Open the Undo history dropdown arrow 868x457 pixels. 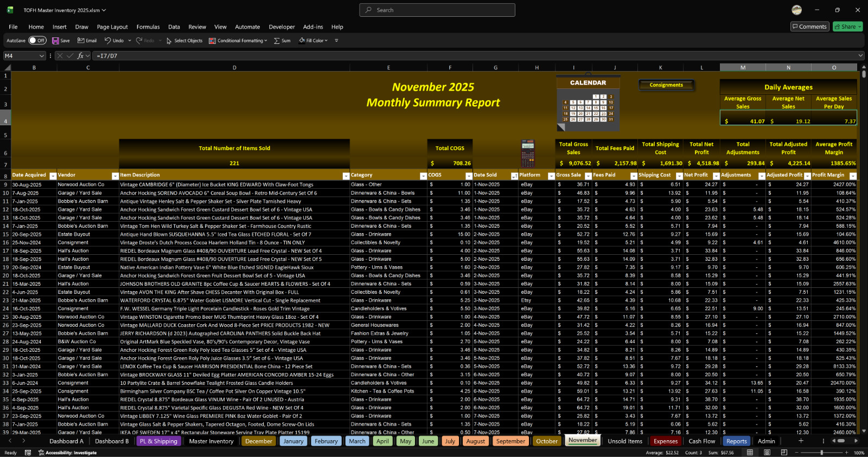130,41
